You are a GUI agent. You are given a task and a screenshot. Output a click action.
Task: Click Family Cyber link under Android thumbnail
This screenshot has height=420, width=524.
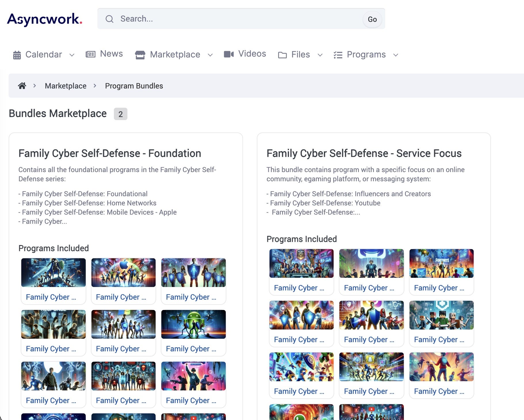pyautogui.click(x=191, y=349)
